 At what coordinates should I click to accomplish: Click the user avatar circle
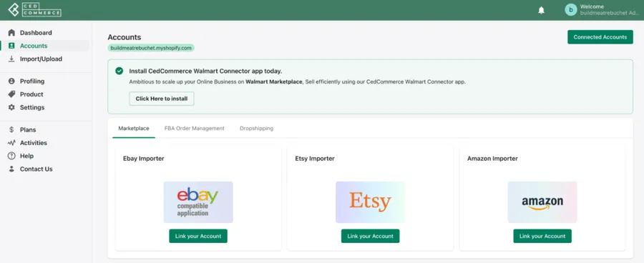[x=571, y=10]
